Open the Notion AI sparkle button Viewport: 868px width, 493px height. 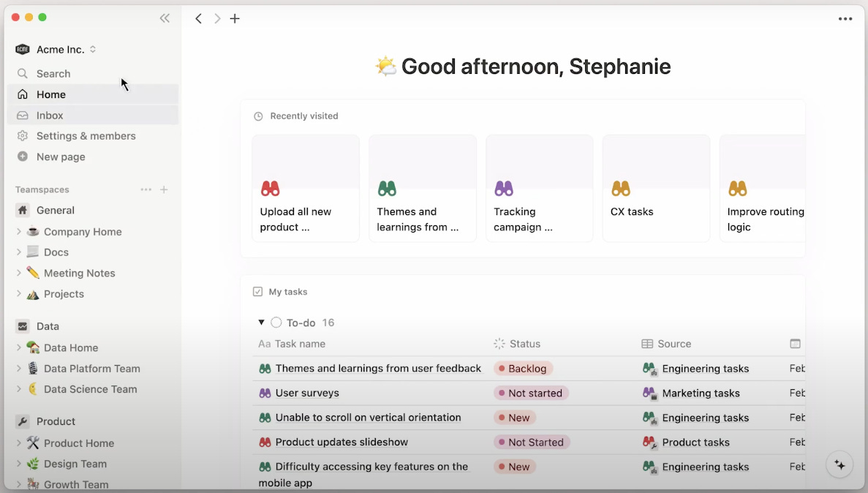tap(839, 465)
